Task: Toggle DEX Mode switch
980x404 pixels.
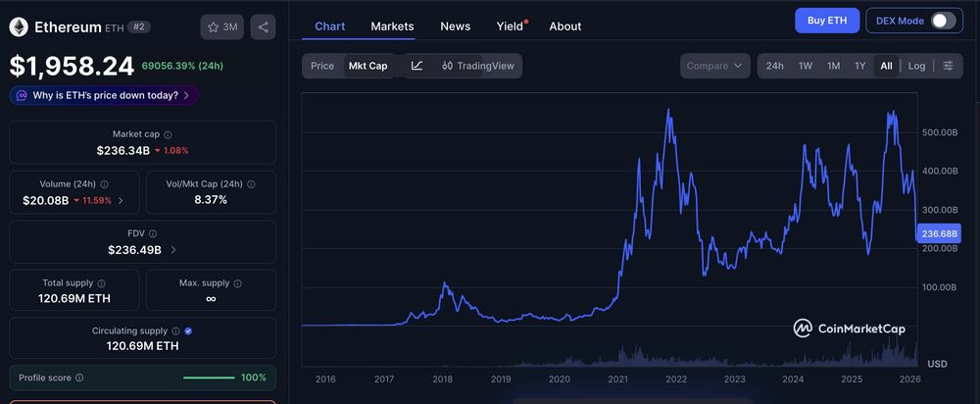Action: coord(943,21)
